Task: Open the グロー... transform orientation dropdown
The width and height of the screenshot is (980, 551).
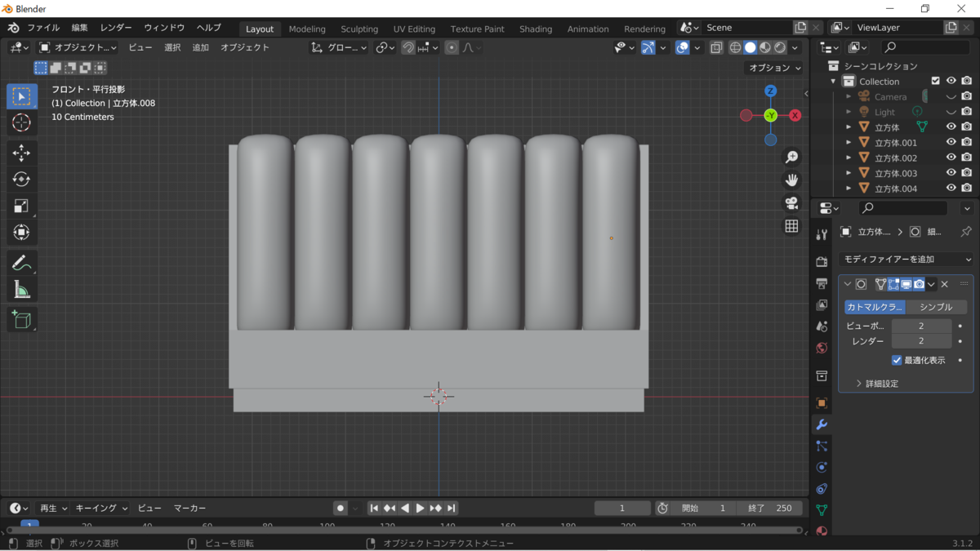Action: [x=340, y=47]
